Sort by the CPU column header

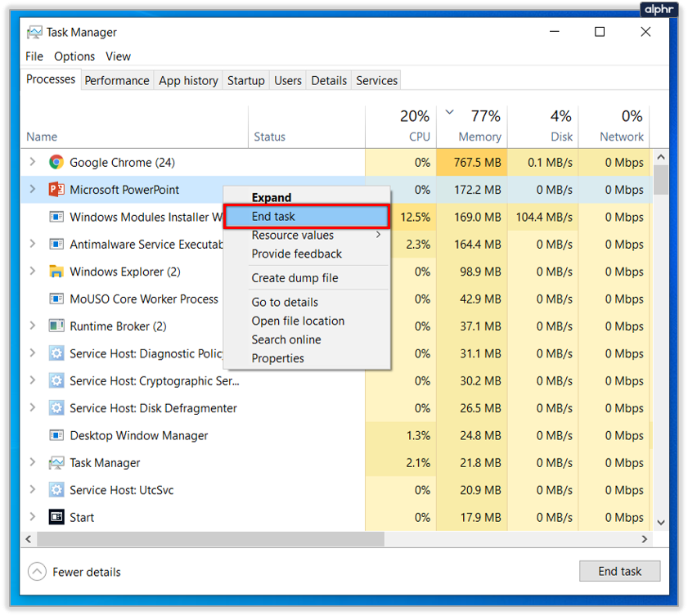[x=401, y=126]
